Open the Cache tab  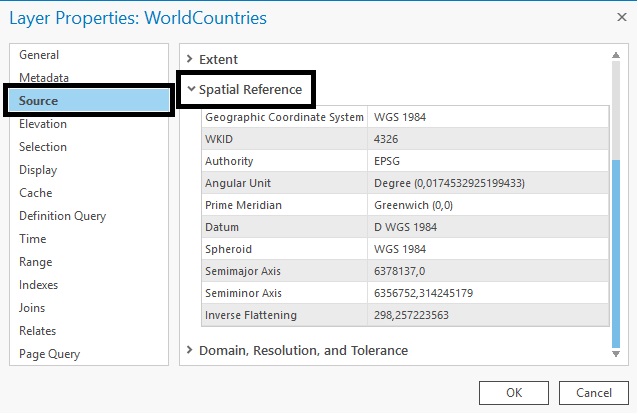pyautogui.click(x=35, y=193)
